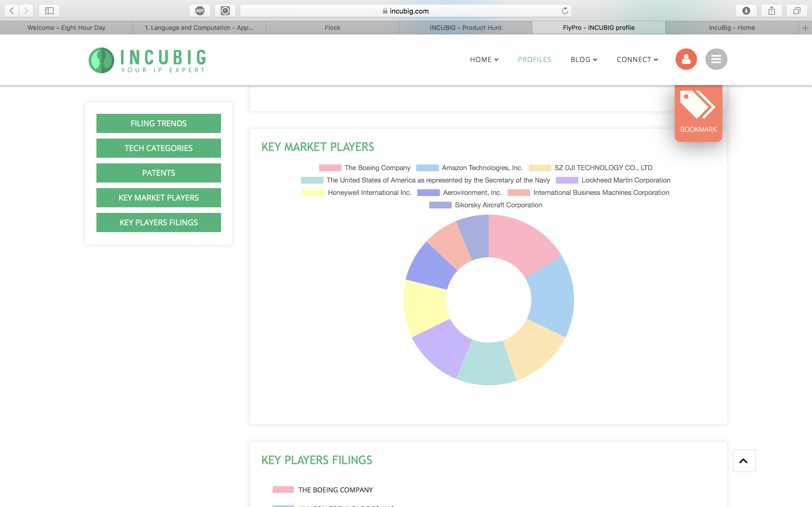The image size is (812, 507).
Task: Open the PROFILES menu item
Action: coord(535,60)
